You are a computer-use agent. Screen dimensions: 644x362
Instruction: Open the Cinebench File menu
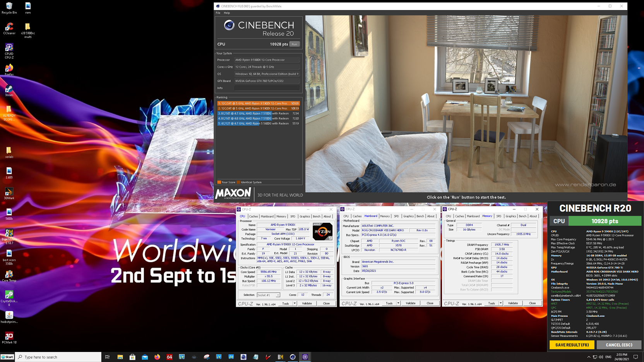pyautogui.click(x=218, y=13)
